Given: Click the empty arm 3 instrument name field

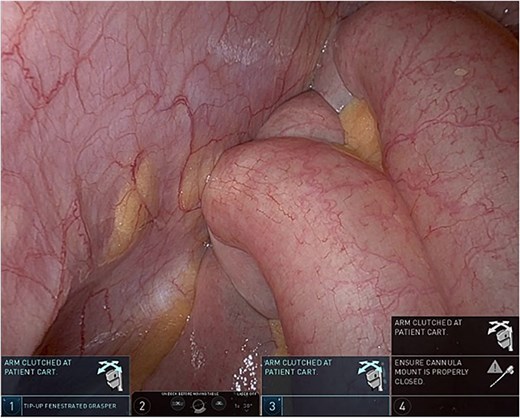Looking at the screenshot, I should [336, 406].
